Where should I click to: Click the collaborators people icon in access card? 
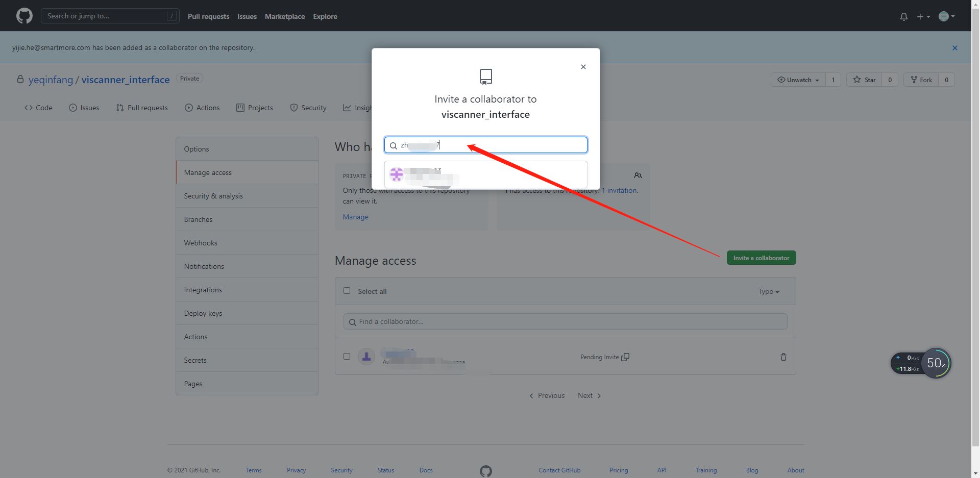point(638,175)
